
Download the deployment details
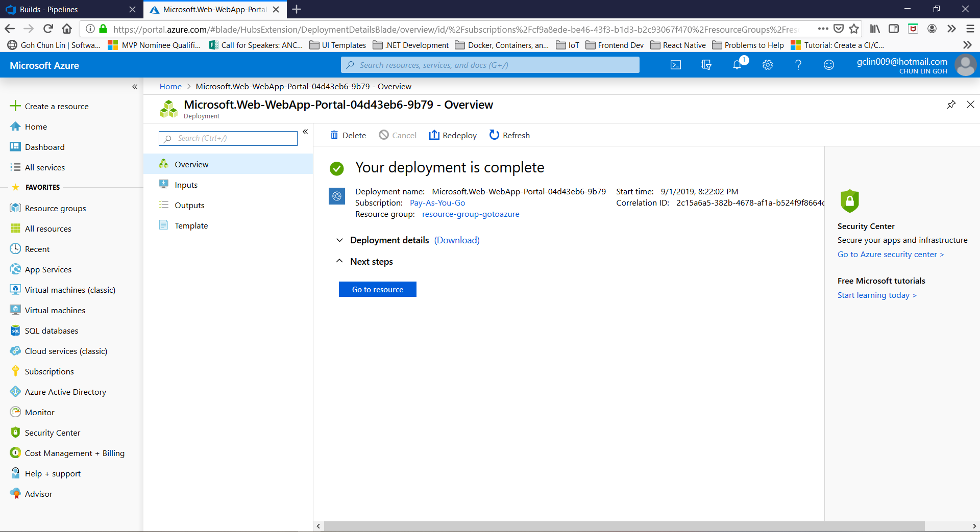tap(457, 240)
